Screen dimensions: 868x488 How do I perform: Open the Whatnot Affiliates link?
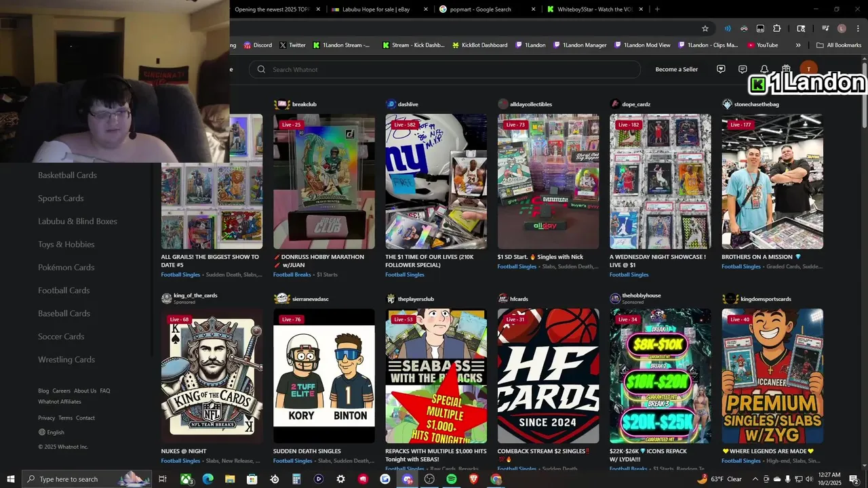coord(60,401)
